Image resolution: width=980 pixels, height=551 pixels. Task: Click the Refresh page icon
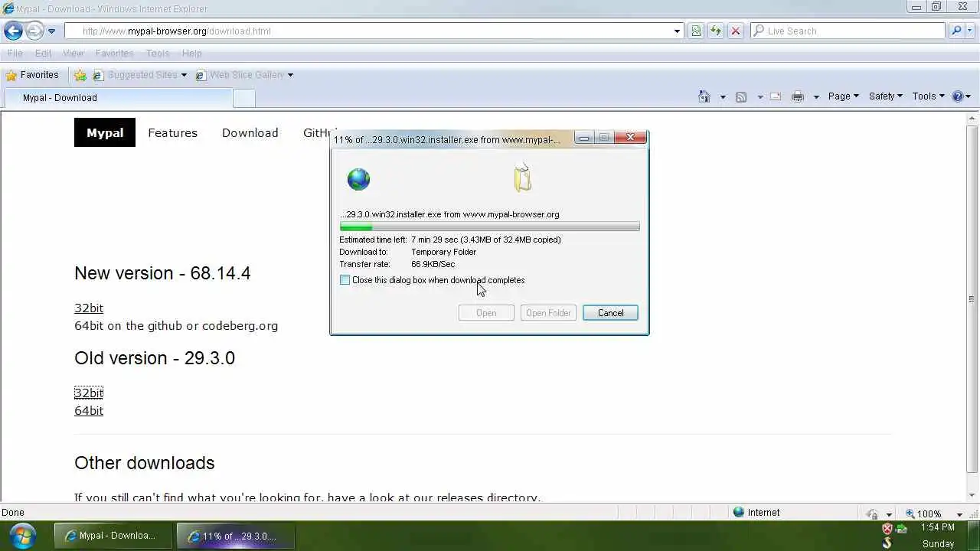(x=716, y=31)
